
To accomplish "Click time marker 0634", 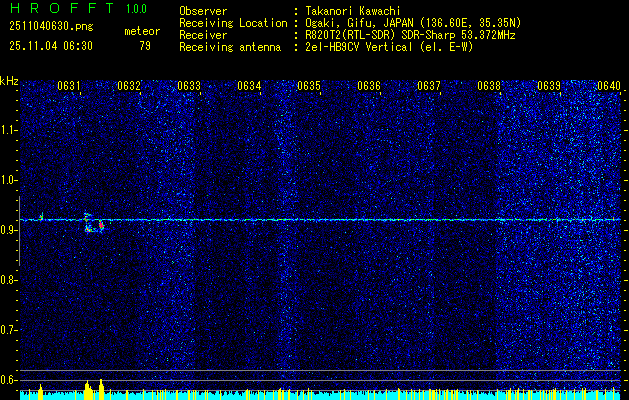I will coord(249,86).
